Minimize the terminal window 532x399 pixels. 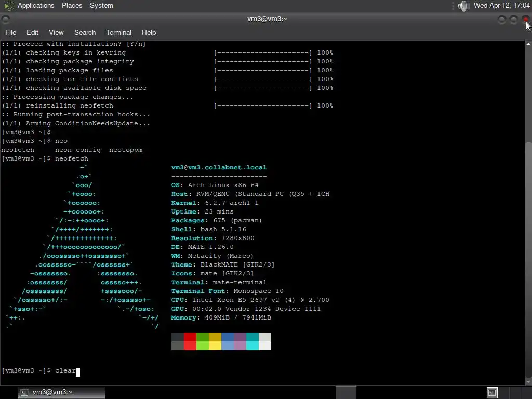click(x=501, y=20)
